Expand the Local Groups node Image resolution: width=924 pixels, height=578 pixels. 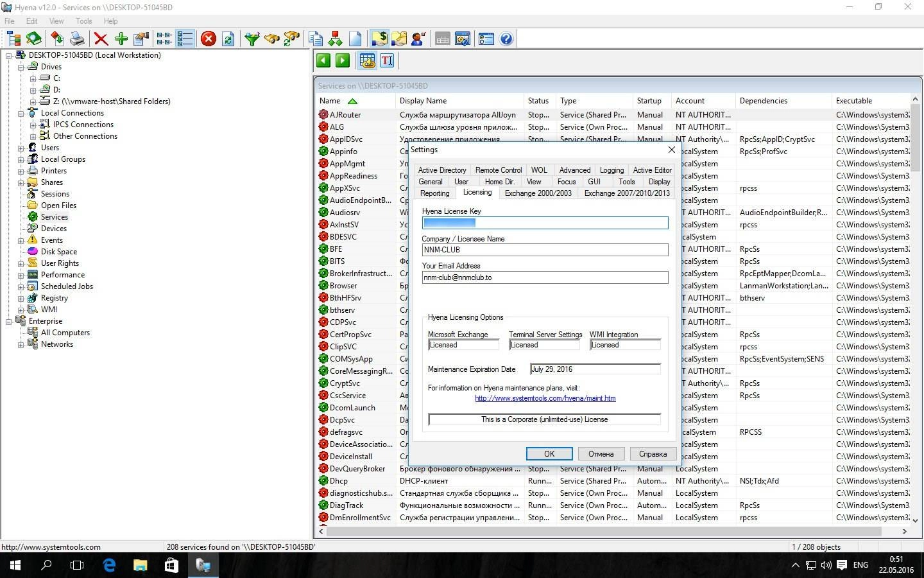coord(21,159)
